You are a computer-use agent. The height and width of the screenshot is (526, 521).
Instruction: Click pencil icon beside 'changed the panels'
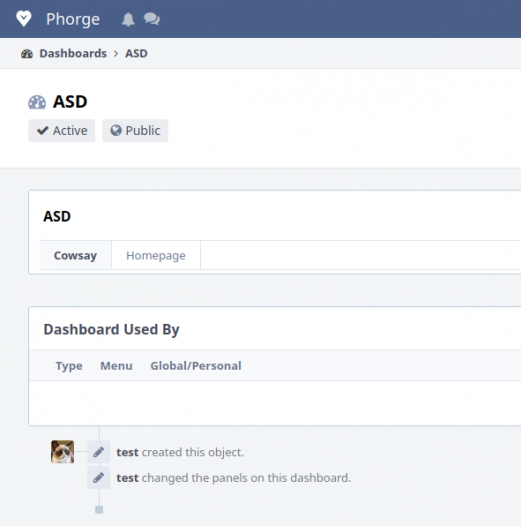click(x=99, y=477)
